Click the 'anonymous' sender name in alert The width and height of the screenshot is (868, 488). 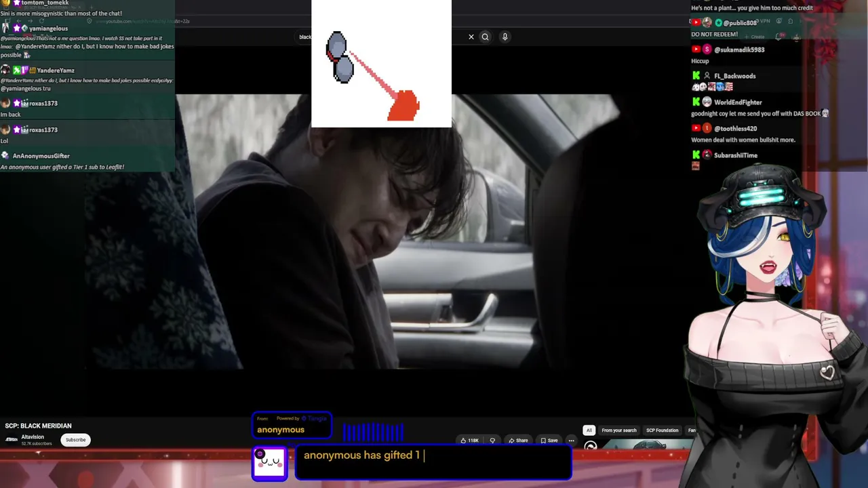(x=281, y=430)
